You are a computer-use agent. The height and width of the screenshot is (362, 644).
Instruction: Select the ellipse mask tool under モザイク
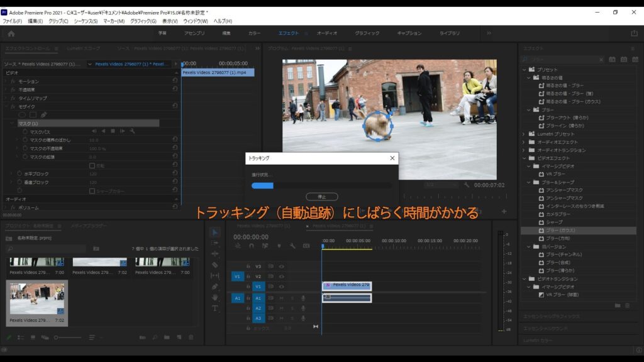tap(22, 114)
